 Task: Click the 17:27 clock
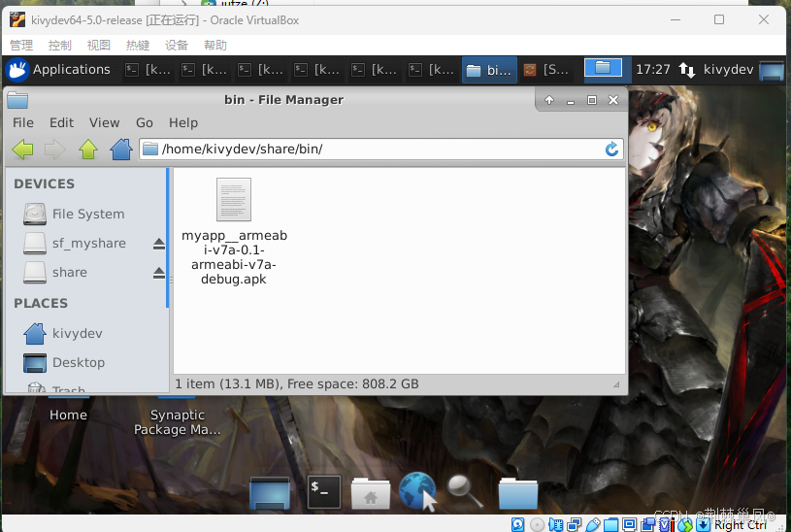[x=653, y=69]
